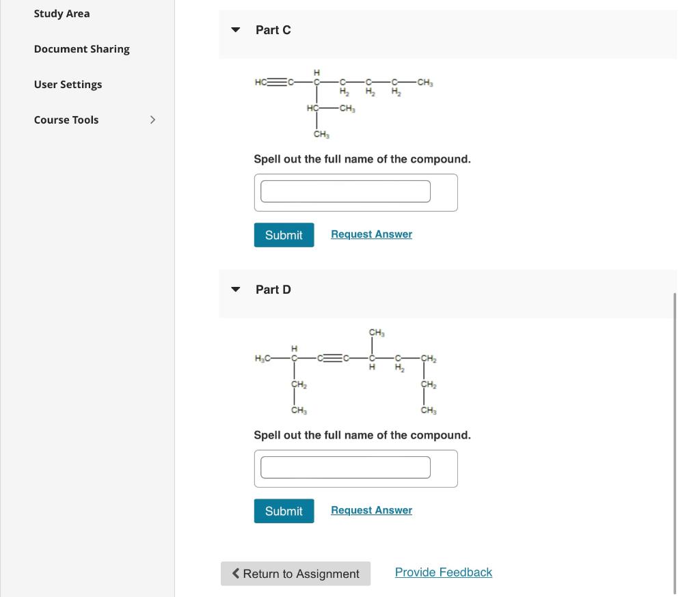This screenshot has width=700, height=597.
Task: Click Return to Assignment
Action: 295,574
